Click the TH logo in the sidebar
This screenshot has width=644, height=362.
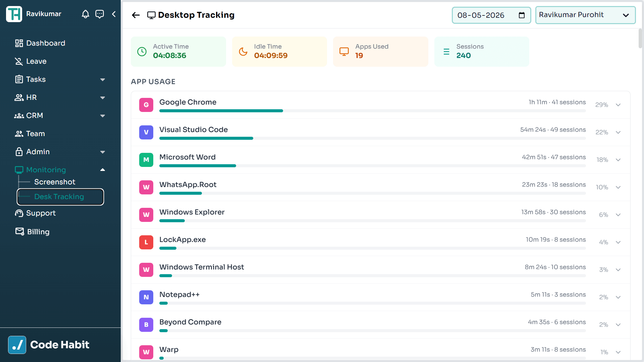pos(14,14)
